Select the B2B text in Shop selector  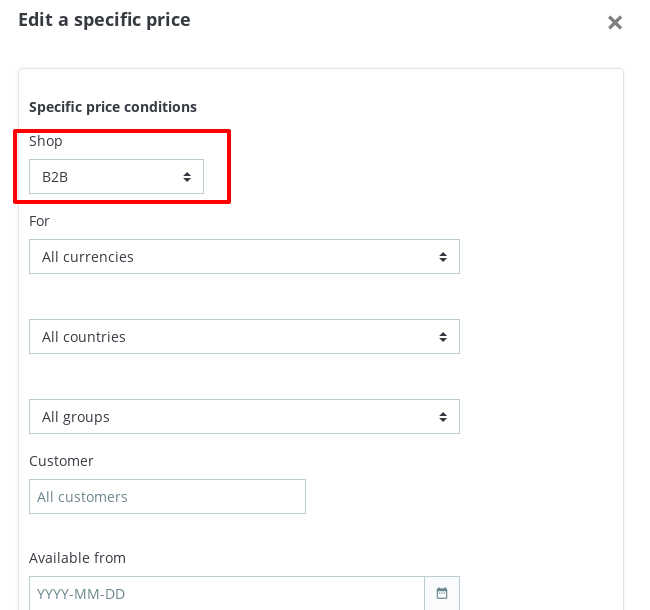click(x=55, y=177)
